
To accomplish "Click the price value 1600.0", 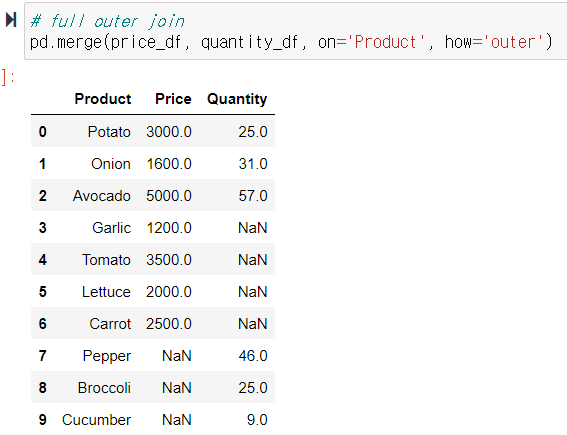I will 169,164.
